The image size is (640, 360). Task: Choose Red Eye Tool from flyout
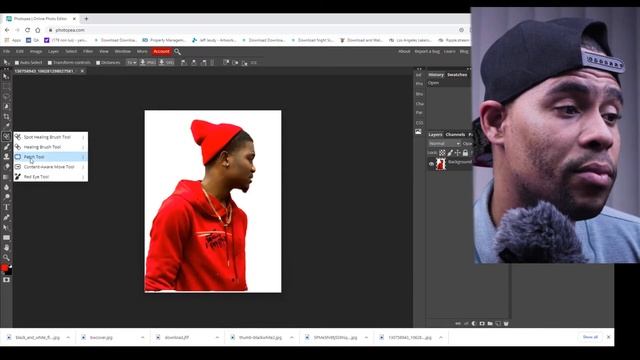click(x=51, y=177)
